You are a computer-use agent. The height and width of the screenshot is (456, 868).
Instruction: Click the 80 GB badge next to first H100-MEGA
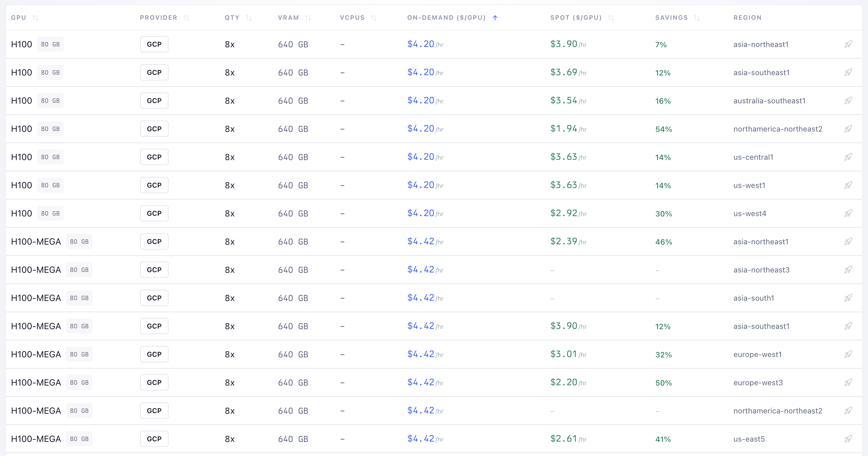click(80, 241)
